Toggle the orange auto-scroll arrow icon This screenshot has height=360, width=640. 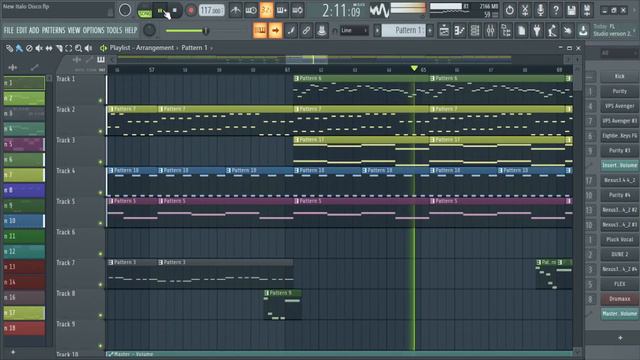276,31
